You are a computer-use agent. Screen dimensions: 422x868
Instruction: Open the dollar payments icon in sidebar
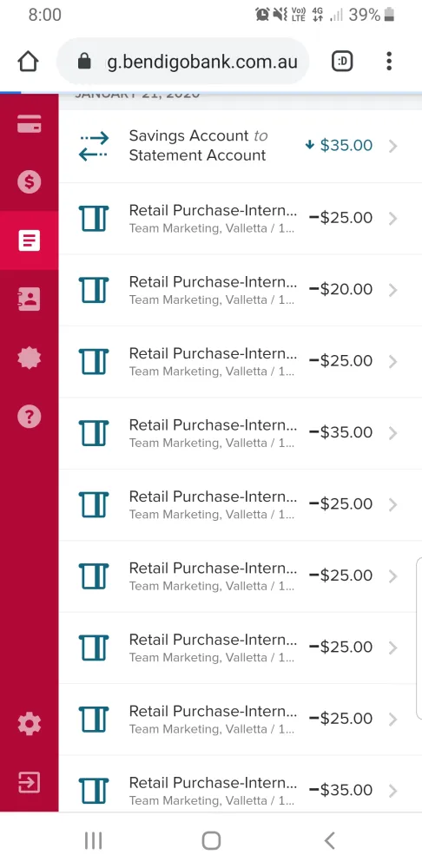tap(29, 181)
